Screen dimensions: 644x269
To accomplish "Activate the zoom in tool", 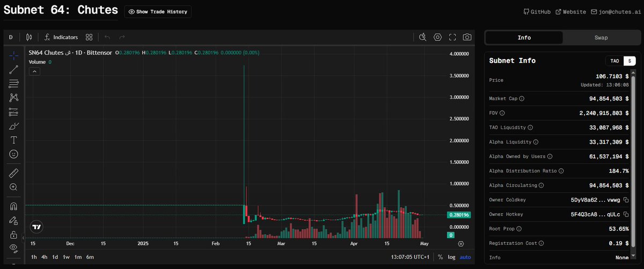I will pos(13,187).
